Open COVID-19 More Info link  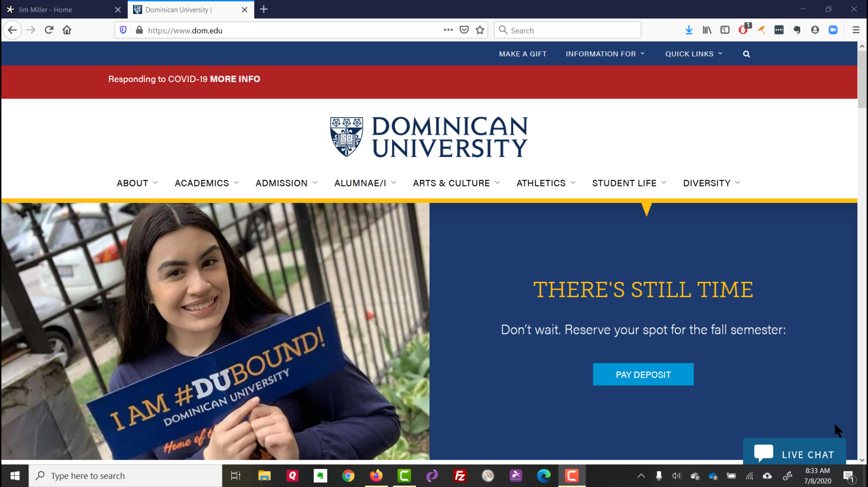(x=235, y=79)
